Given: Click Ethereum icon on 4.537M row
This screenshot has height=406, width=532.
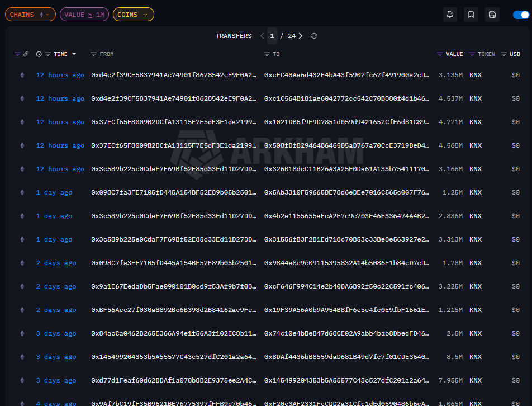Looking at the screenshot, I should point(22,98).
